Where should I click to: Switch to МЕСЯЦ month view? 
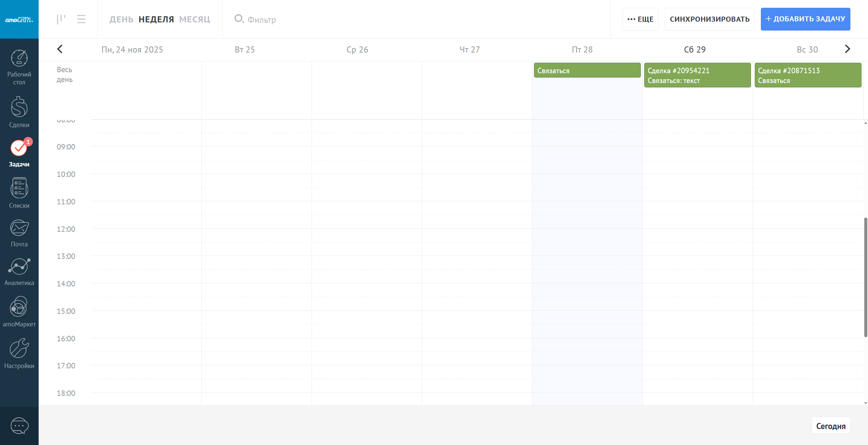(195, 19)
